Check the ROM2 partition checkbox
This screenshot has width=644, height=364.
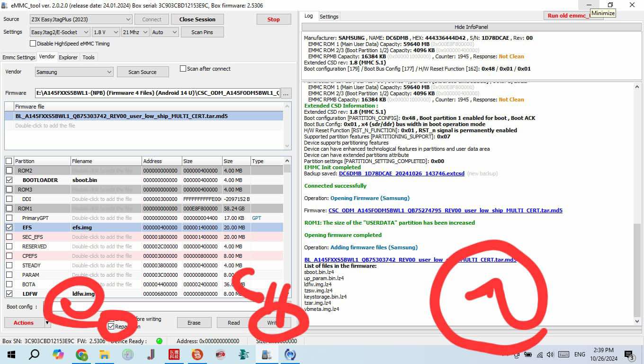pos(9,171)
